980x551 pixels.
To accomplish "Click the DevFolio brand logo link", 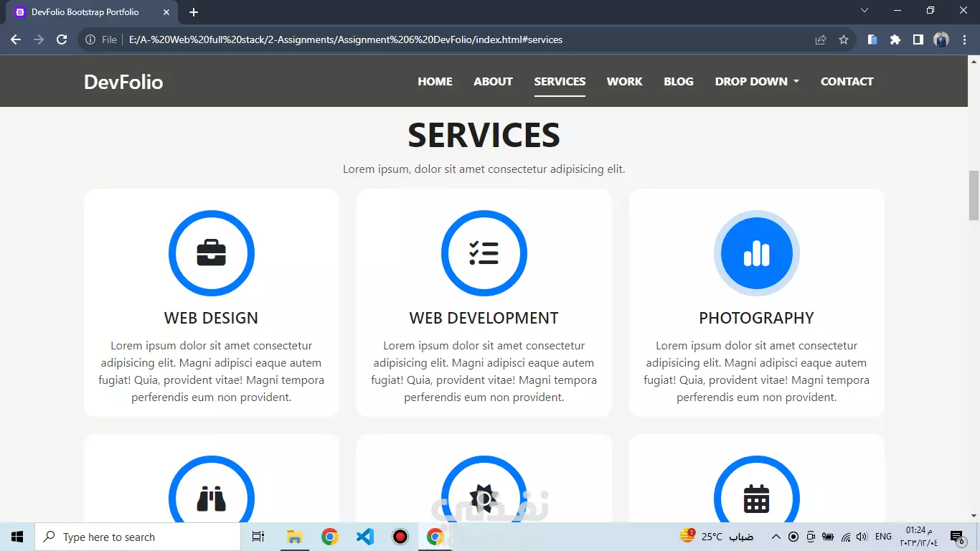I will (123, 82).
